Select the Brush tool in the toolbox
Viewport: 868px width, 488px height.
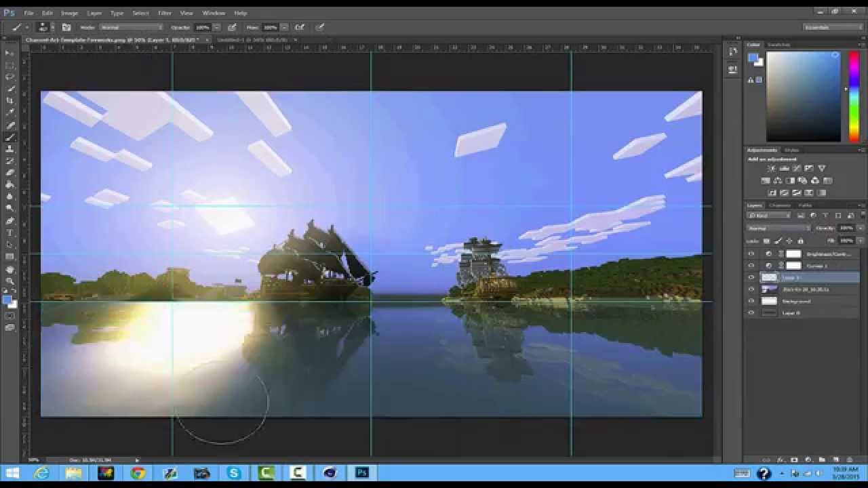click(x=9, y=137)
